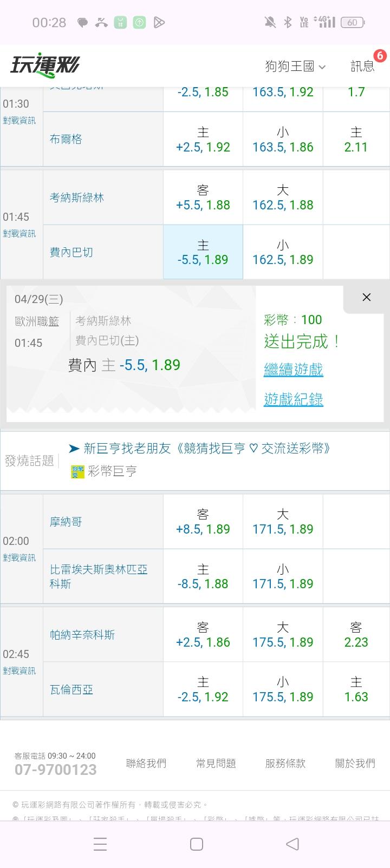Image resolution: width=390 pixels, height=868 pixels.
Task: Open 常見問題 in the footer
Action: tap(216, 763)
